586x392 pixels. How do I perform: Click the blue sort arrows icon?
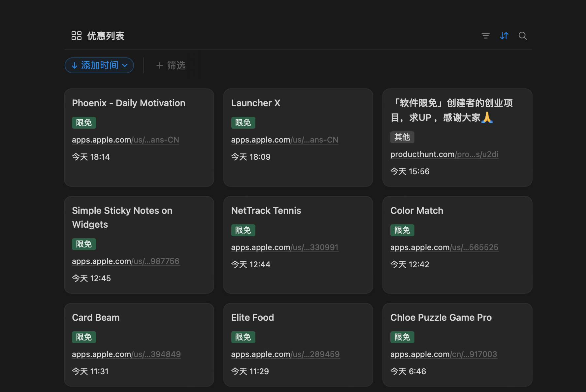click(504, 36)
